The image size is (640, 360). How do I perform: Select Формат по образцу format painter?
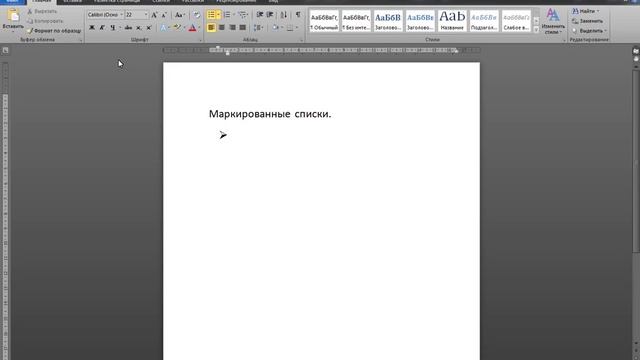click(54, 31)
